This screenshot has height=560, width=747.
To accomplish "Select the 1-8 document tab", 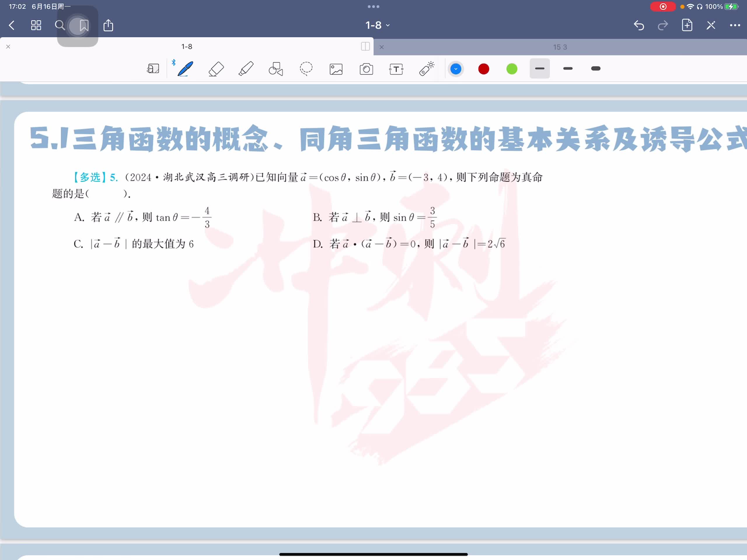I will point(187,47).
